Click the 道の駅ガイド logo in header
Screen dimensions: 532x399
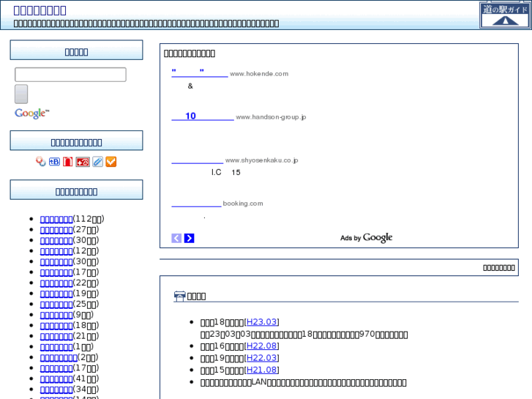(505, 15)
